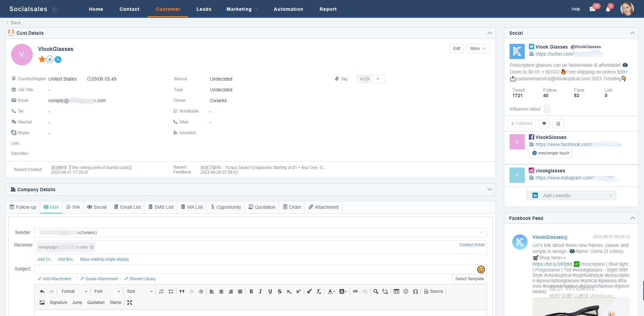The image size is (644, 316).
Task: Open the background color dropdown
Action: pos(343,291)
